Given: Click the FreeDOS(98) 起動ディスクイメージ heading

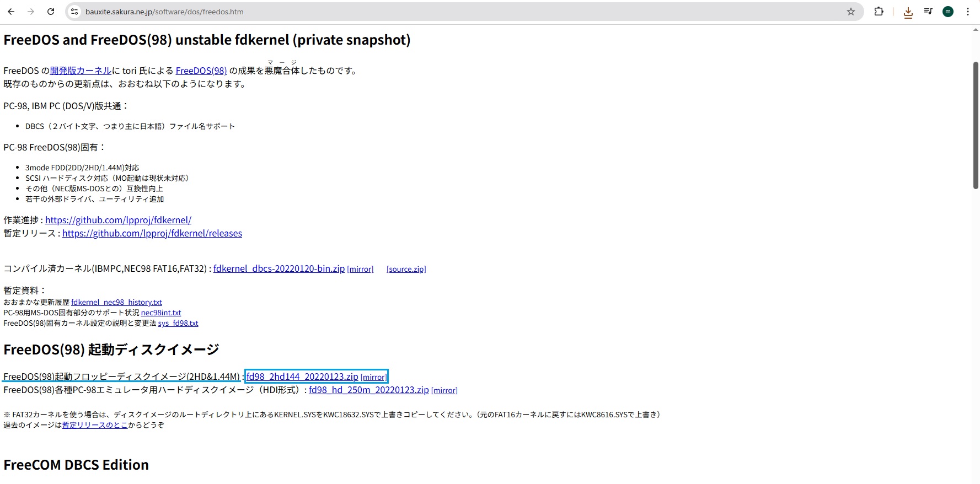Looking at the screenshot, I should 111,349.
